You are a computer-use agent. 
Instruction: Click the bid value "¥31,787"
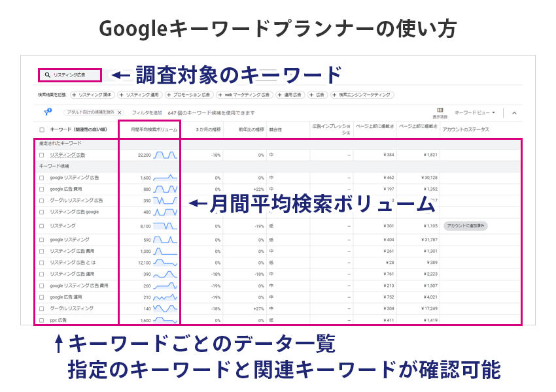click(429, 240)
